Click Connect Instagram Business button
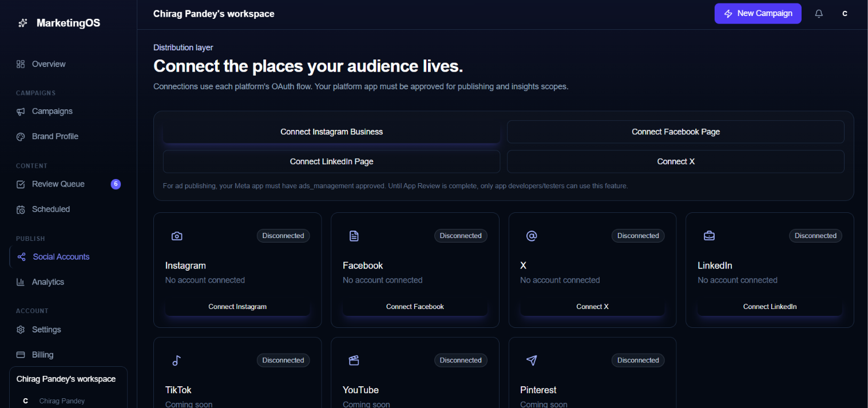 331,132
